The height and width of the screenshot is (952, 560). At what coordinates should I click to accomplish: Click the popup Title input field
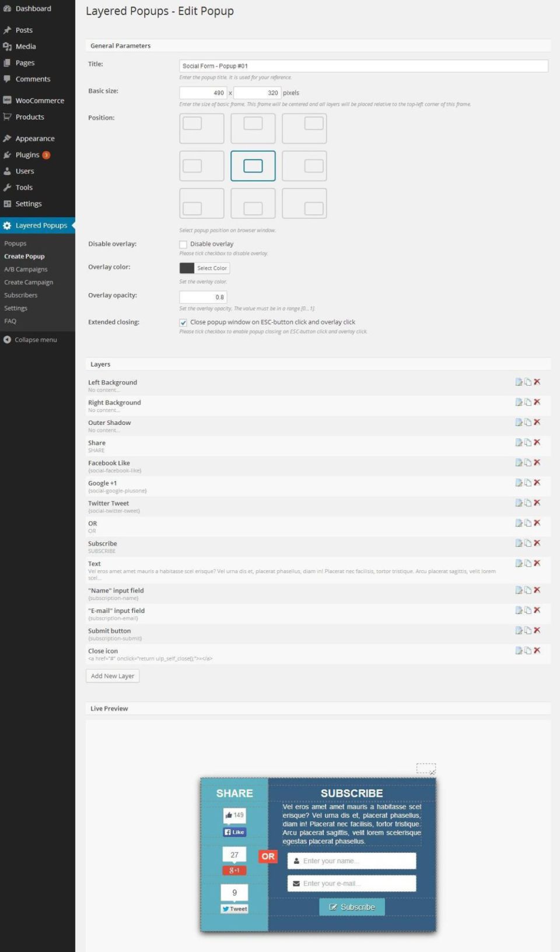pyautogui.click(x=363, y=66)
